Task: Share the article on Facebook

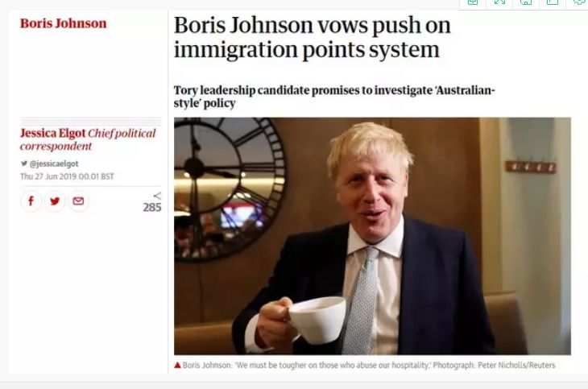Action: 31,201
